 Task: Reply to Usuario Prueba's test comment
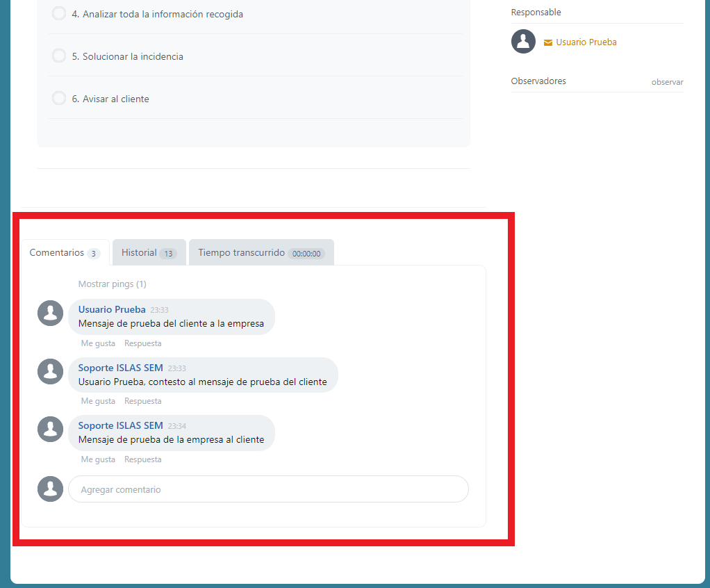point(142,343)
